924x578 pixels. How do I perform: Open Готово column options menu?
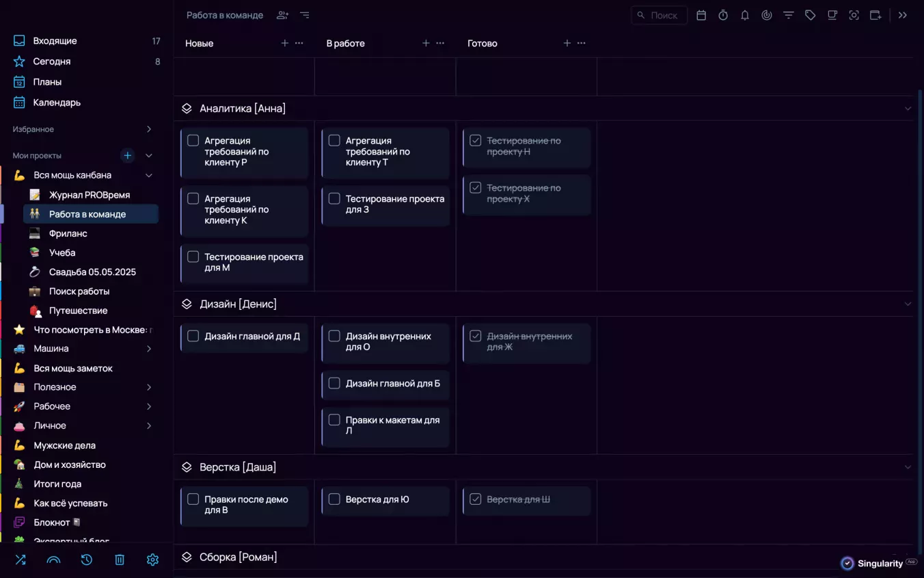582,43
